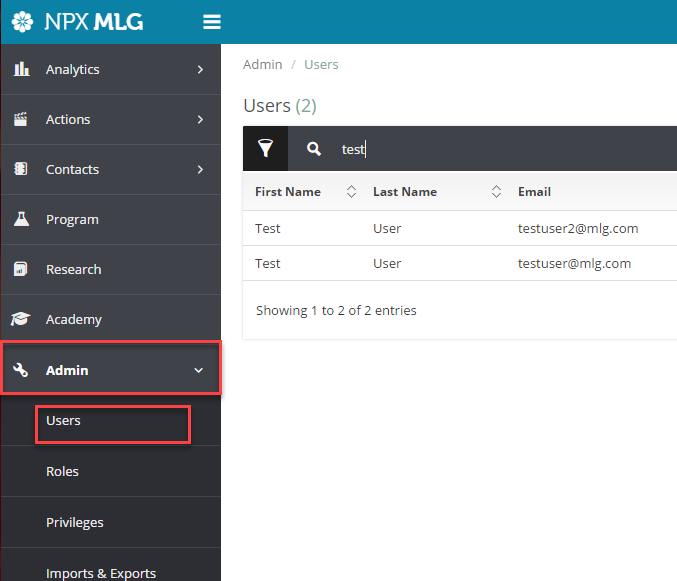The width and height of the screenshot is (677, 581).
Task: Open the Roles submenu item
Action: pyautogui.click(x=62, y=471)
